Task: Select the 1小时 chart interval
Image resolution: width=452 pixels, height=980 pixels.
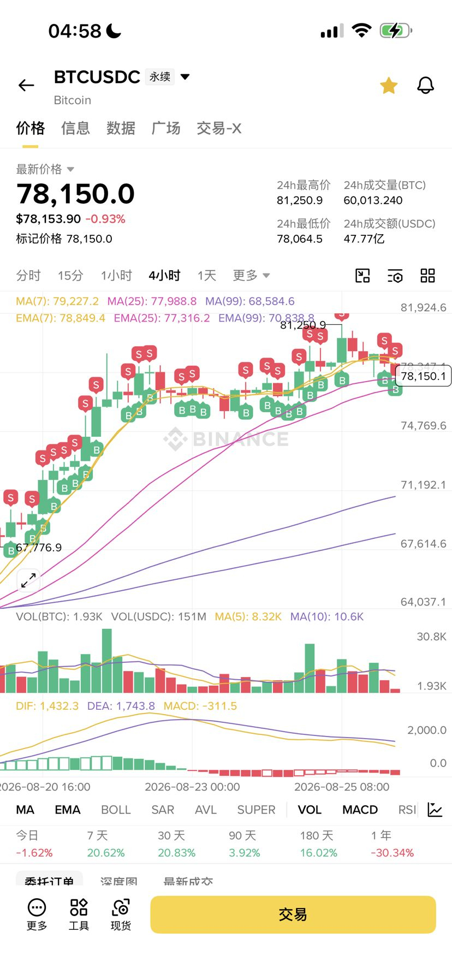Action: point(116,275)
